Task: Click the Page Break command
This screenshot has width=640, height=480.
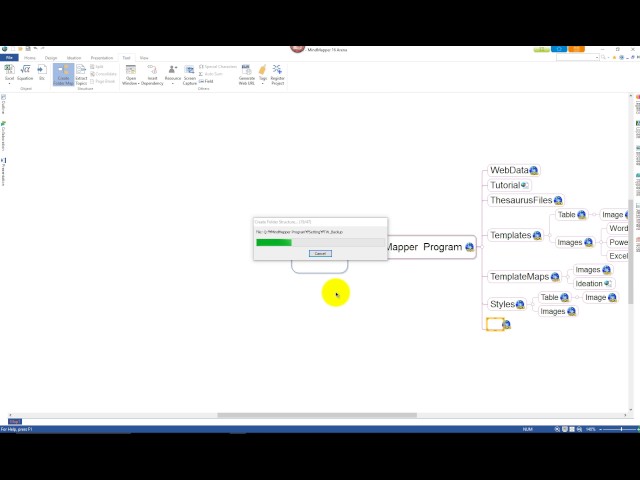Action: point(102,81)
